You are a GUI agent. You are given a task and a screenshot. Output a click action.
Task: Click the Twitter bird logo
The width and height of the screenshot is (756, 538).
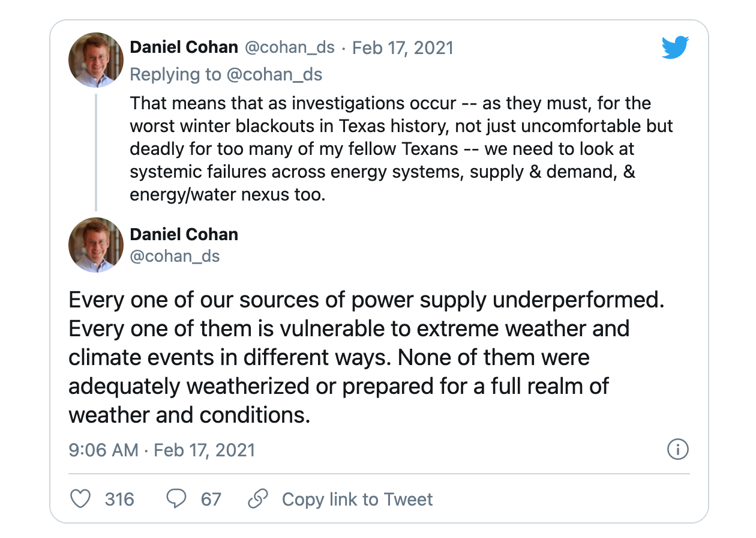point(675,48)
